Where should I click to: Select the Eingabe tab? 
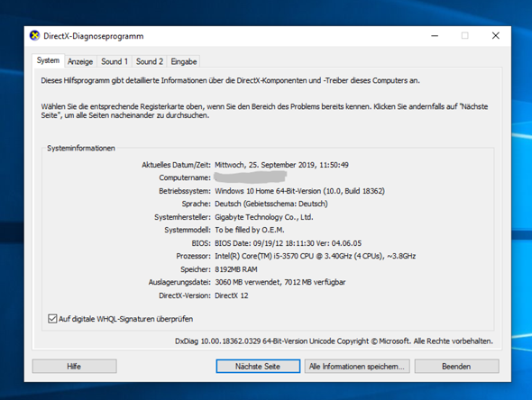click(x=184, y=61)
